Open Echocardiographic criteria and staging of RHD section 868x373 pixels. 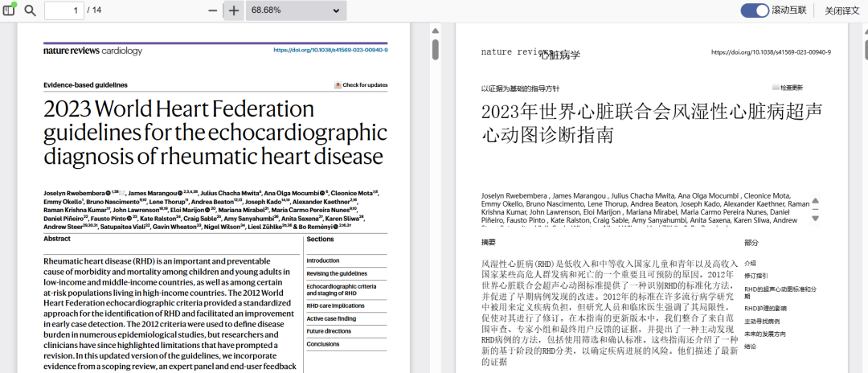click(341, 289)
